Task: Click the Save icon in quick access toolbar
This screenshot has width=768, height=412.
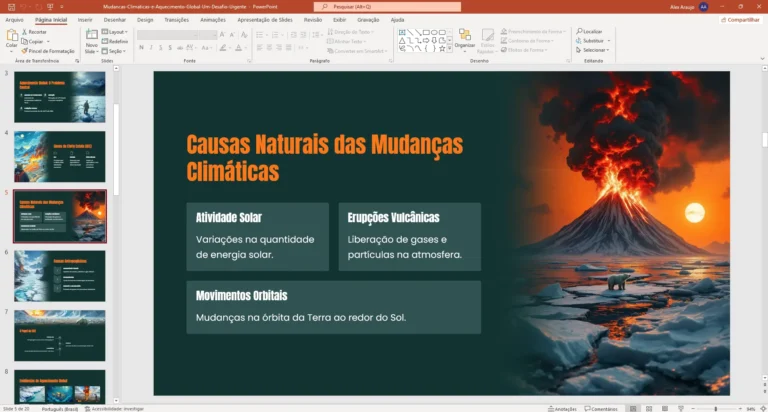Action: click(x=11, y=7)
